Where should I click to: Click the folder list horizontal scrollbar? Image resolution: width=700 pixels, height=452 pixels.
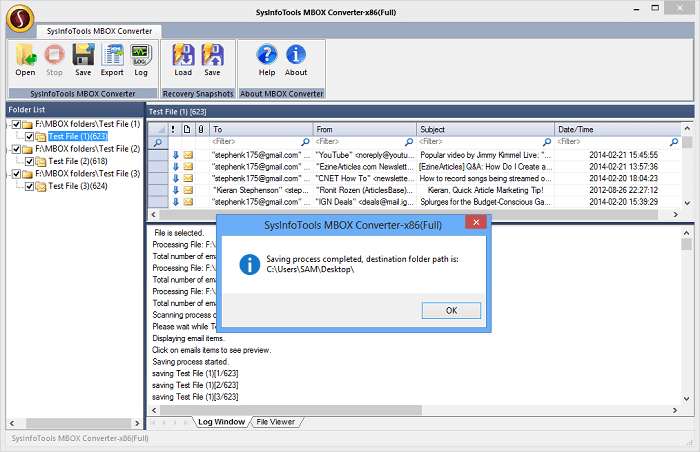pyautogui.click(x=75, y=423)
